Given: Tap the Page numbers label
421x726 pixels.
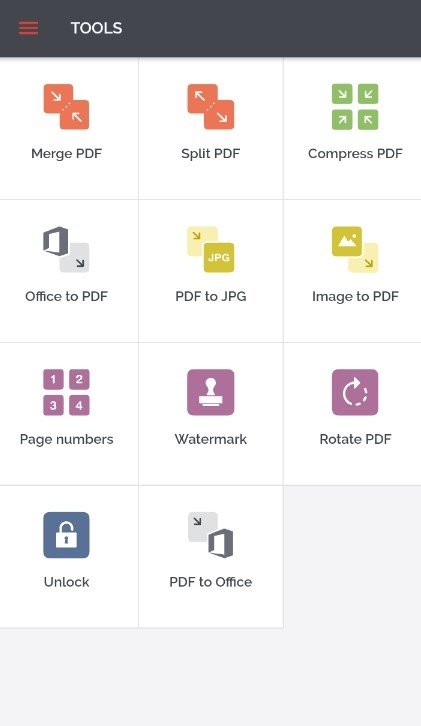Looking at the screenshot, I should pos(66,439).
